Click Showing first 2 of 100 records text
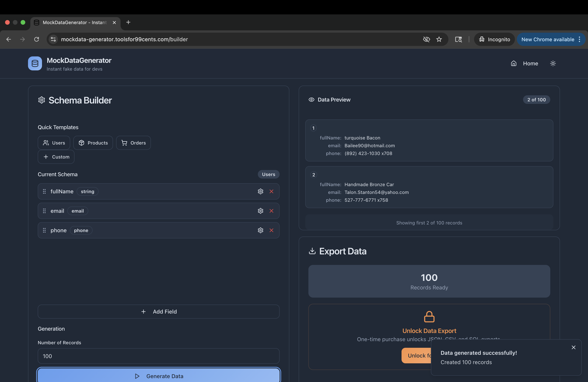The image size is (588, 382). click(x=429, y=223)
